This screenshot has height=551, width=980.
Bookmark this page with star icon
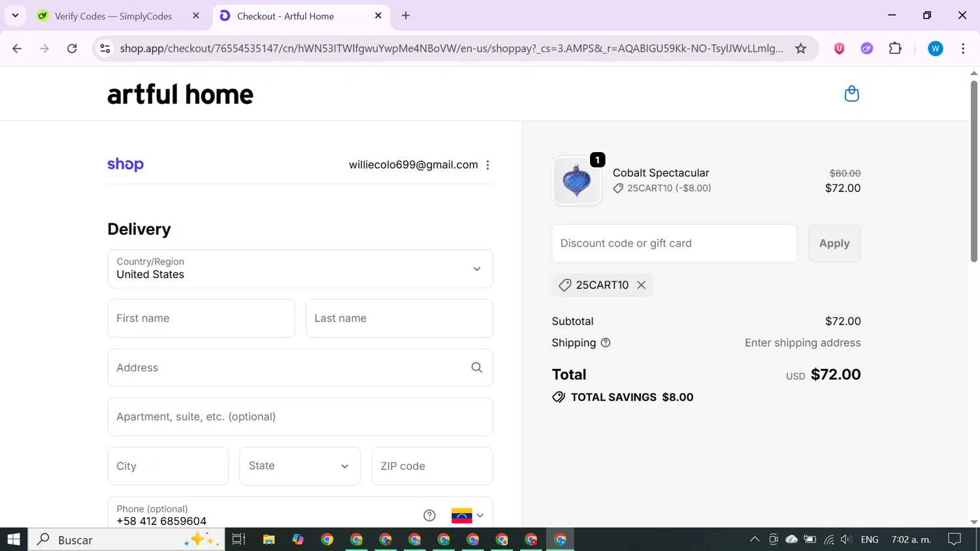(x=800, y=48)
